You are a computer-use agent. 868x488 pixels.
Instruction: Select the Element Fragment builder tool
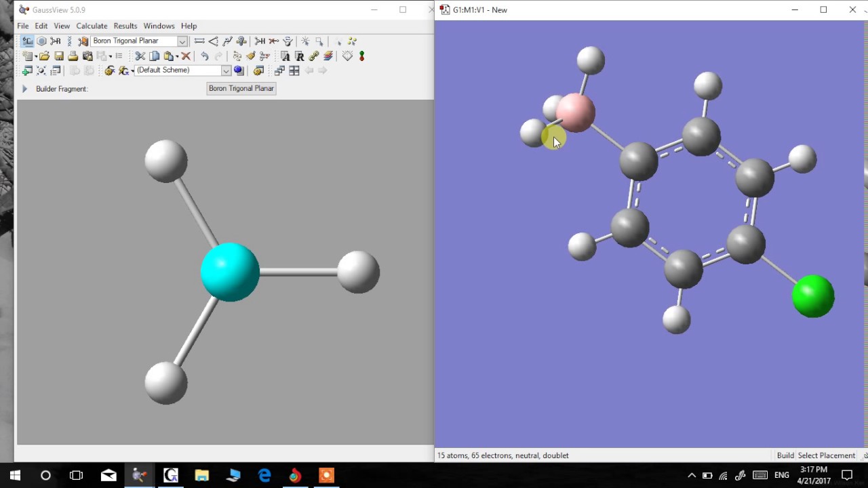[27, 41]
